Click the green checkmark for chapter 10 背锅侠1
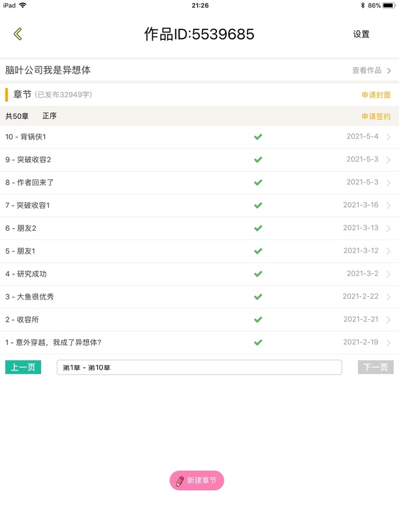The width and height of the screenshot is (399, 532). click(258, 137)
